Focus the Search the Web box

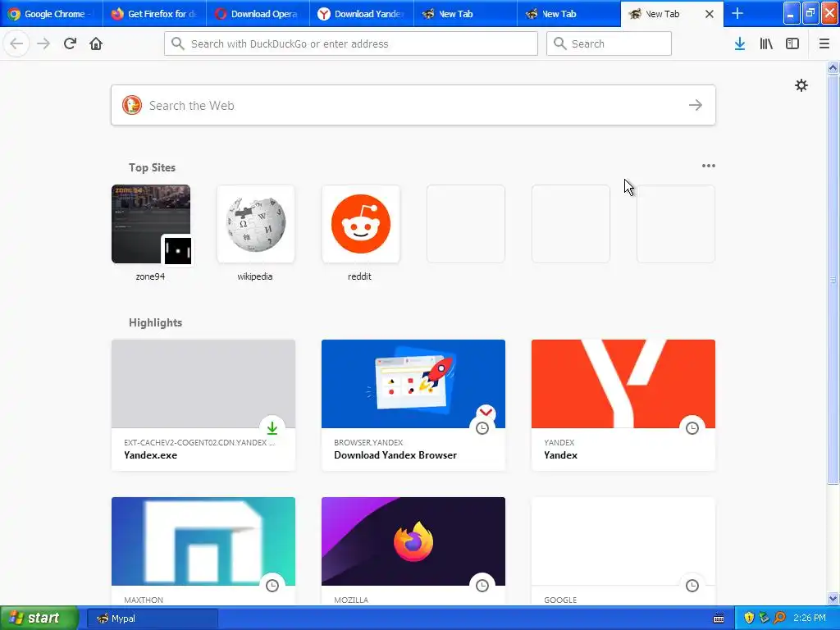point(413,105)
